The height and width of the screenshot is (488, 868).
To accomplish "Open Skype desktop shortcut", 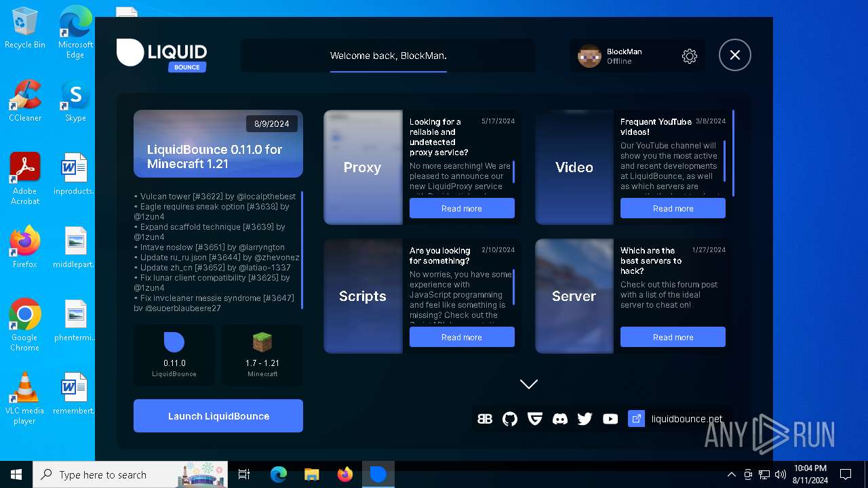I will click(x=75, y=101).
